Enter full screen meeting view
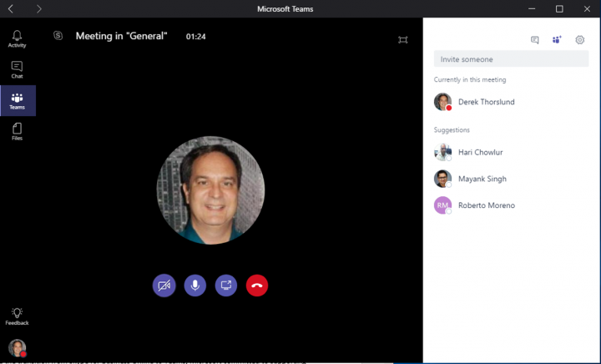The width and height of the screenshot is (601, 364). (403, 39)
